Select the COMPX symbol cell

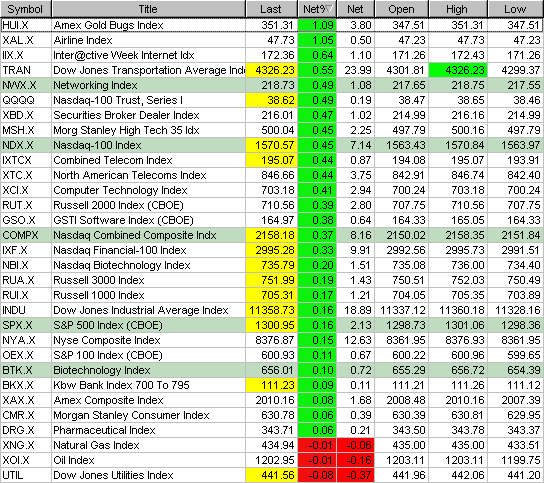click(26, 235)
